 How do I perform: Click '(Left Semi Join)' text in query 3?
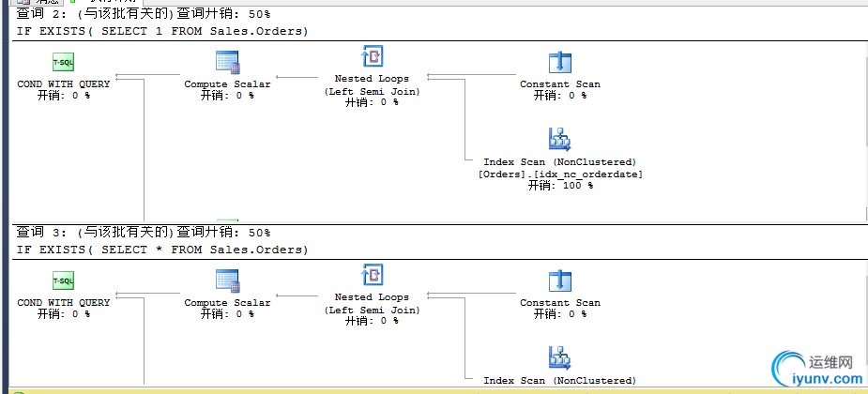(x=372, y=311)
